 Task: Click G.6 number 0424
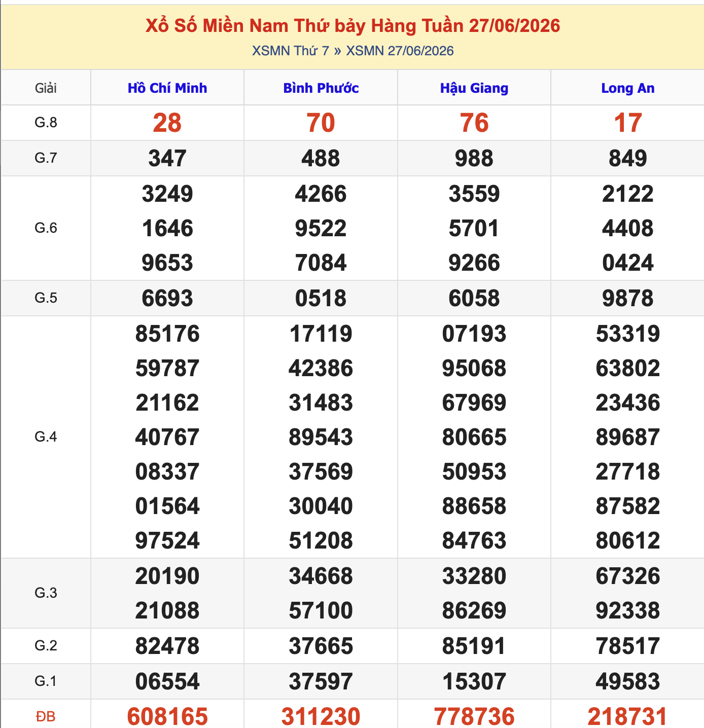tap(628, 263)
